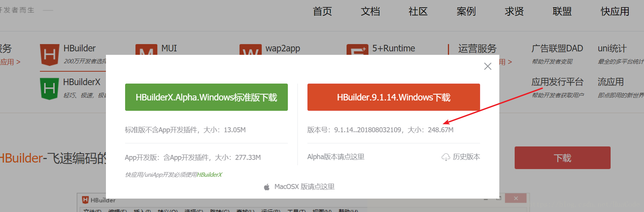Open the wap2app product link
This screenshot has height=212, width=644.
coord(283,48)
